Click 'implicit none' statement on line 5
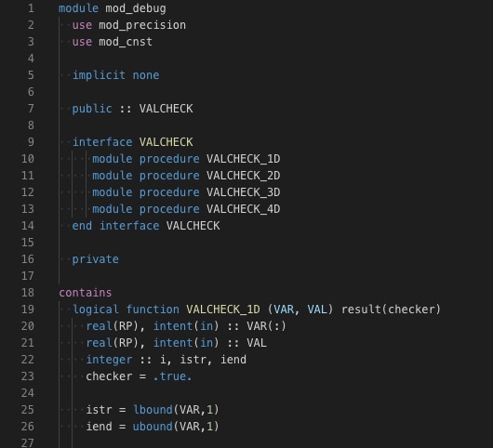Image resolution: width=493 pixels, height=448 pixels. point(115,75)
